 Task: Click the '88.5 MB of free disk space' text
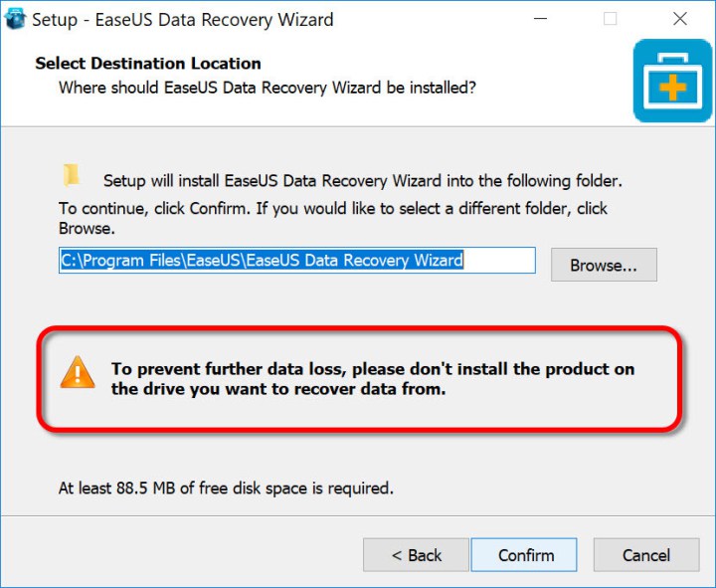226,489
